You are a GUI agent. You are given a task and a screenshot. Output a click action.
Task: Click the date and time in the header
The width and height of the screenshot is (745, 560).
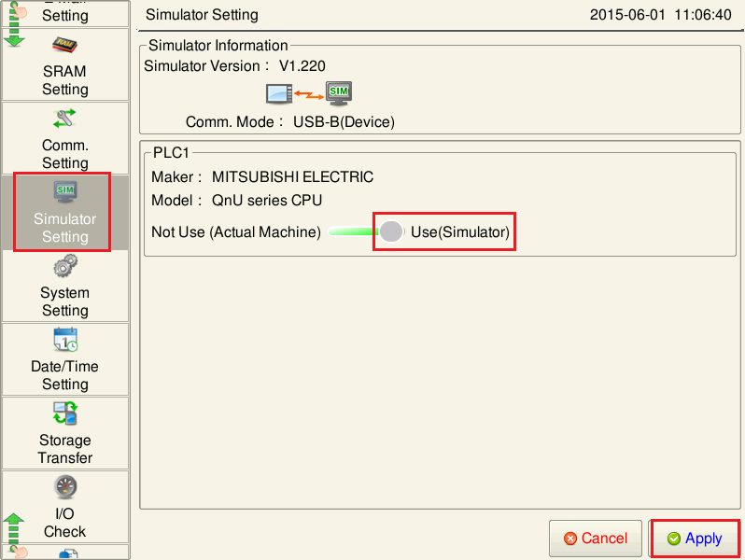tap(660, 15)
